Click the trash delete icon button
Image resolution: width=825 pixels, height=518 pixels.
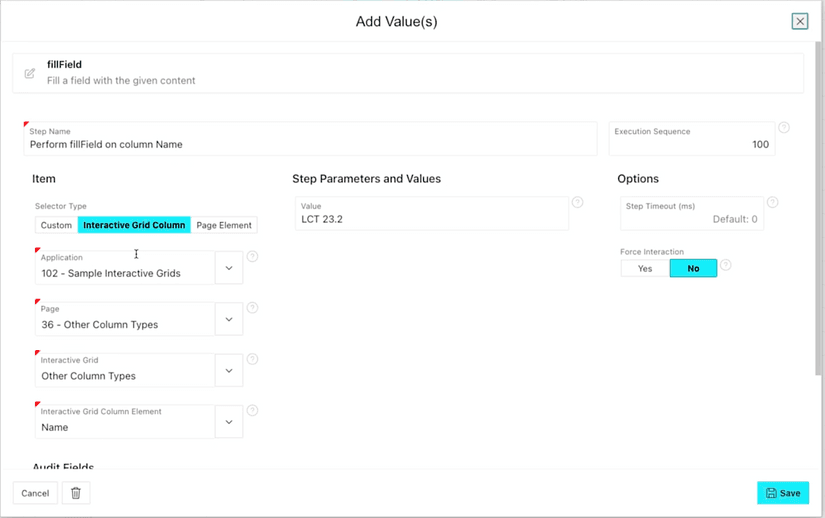[76, 493]
